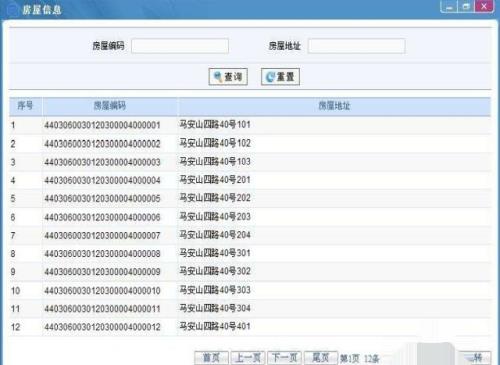Image resolution: width=500 pixels, height=365 pixels.
Task: Select address 马安山四路40号202
Action: [215, 198]
